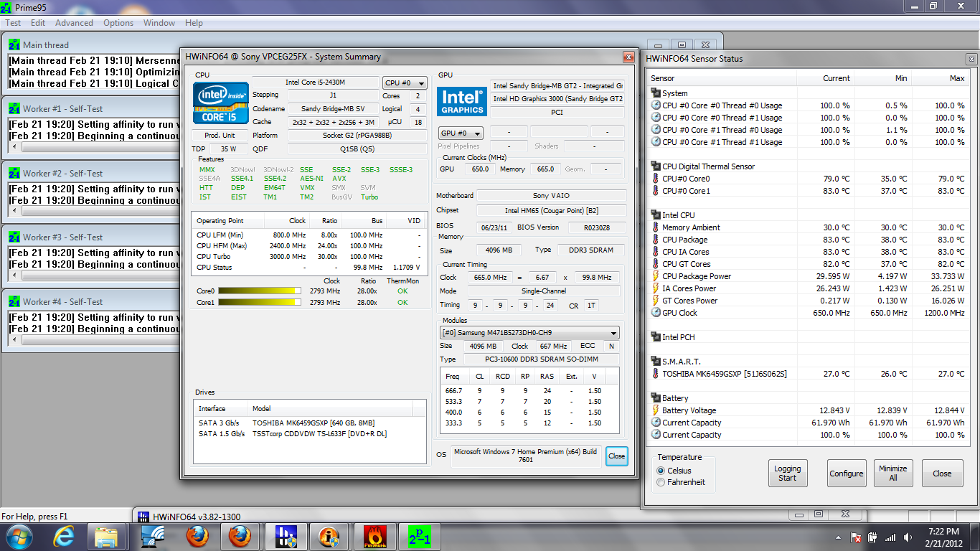980x551 pixels.
Task: Click the thermometer icon beside CPU#0 Core1
Action: tap(656, 191)
